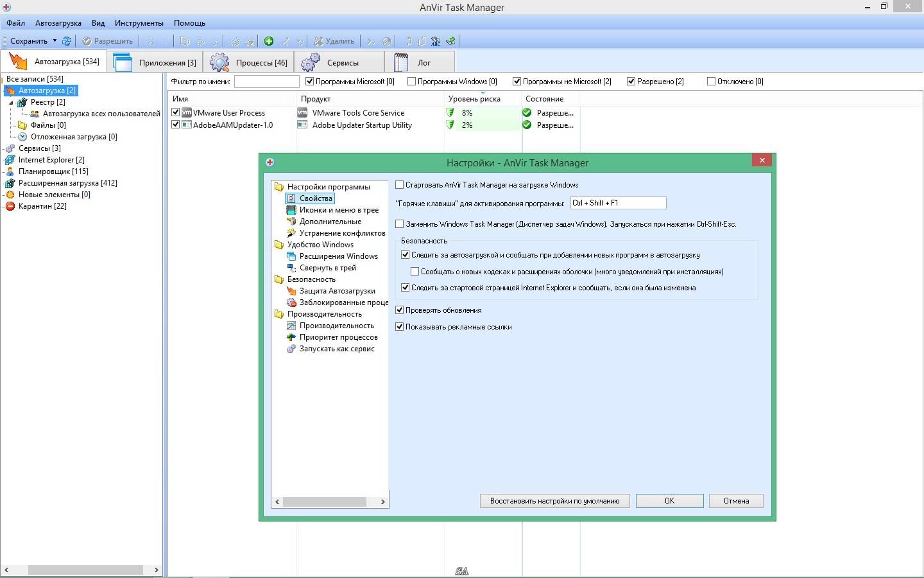This screenshot has width=924, height=578.
Task: Toggle the Программы Microsoft [0] filter checkbox
Action: 309,82
